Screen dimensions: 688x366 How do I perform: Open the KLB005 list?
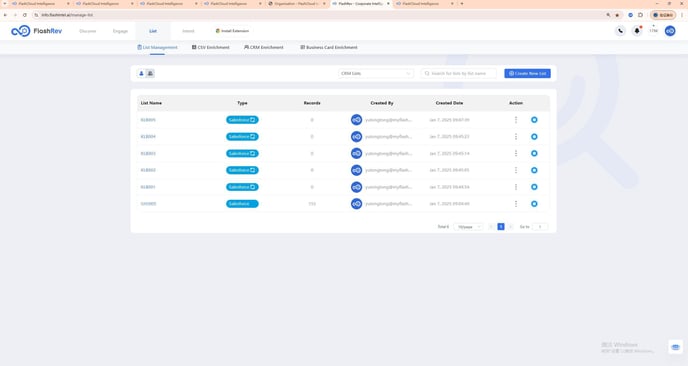click(148, 120)
